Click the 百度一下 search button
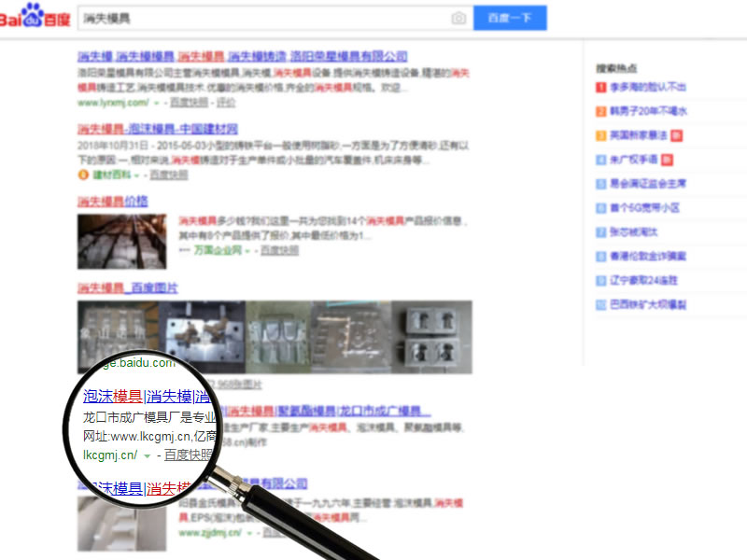 pos(510,18)
